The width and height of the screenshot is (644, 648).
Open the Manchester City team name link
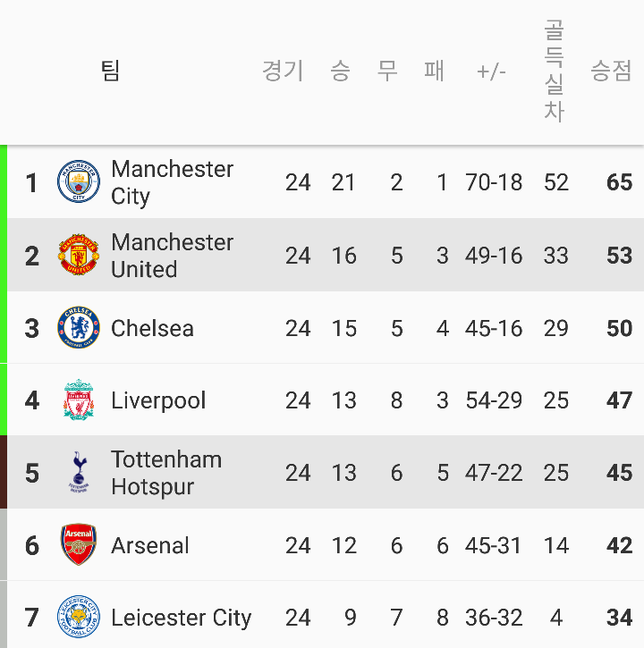[x=172, y=182]
